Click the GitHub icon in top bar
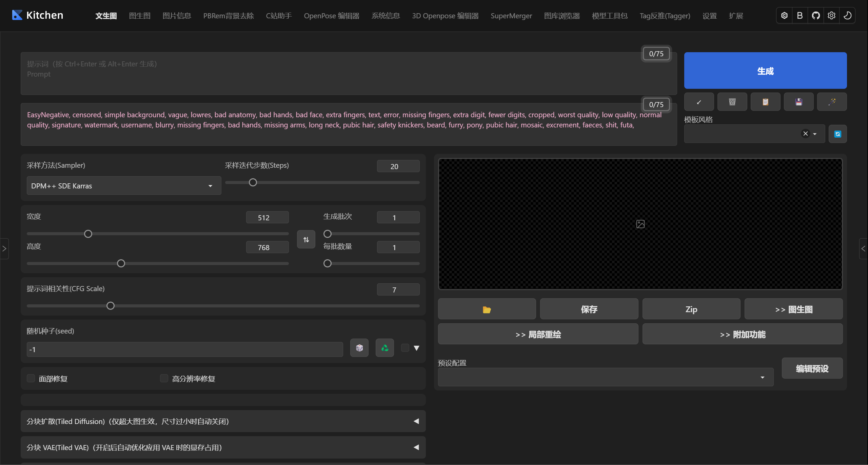Viewport: 868px width, 465px height. [x=816, y=16]
